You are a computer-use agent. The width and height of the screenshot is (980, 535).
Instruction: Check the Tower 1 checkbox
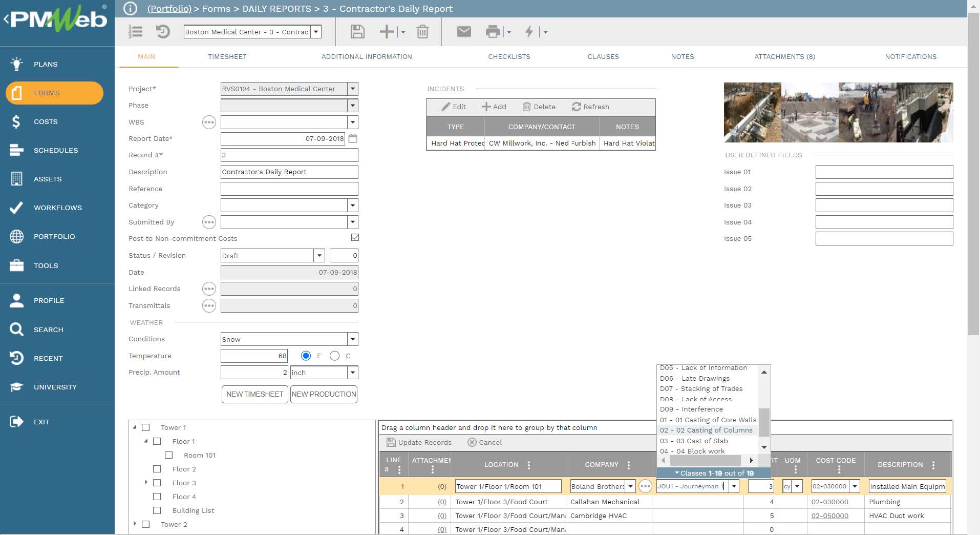146,427
